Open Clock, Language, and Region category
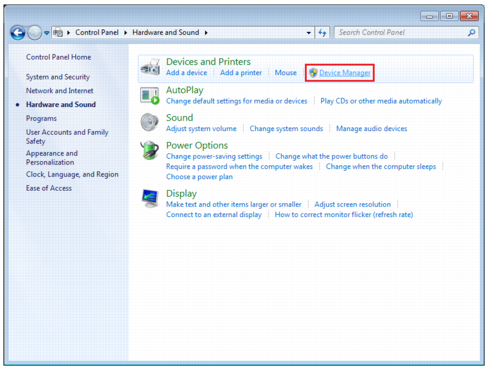The width and height of the screenshot is (486, 367). [x=72, y=174]
